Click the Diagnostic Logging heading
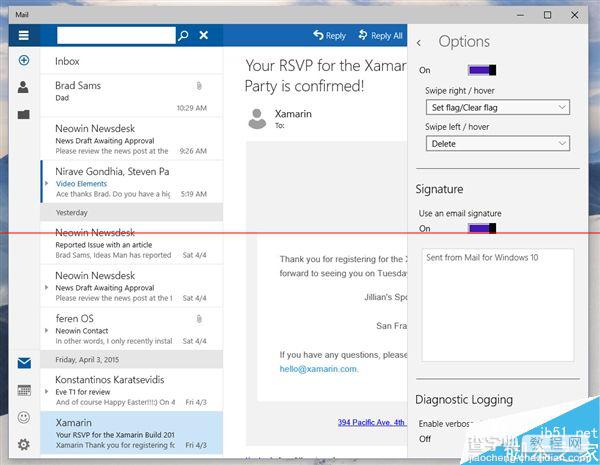 (464, 400)
